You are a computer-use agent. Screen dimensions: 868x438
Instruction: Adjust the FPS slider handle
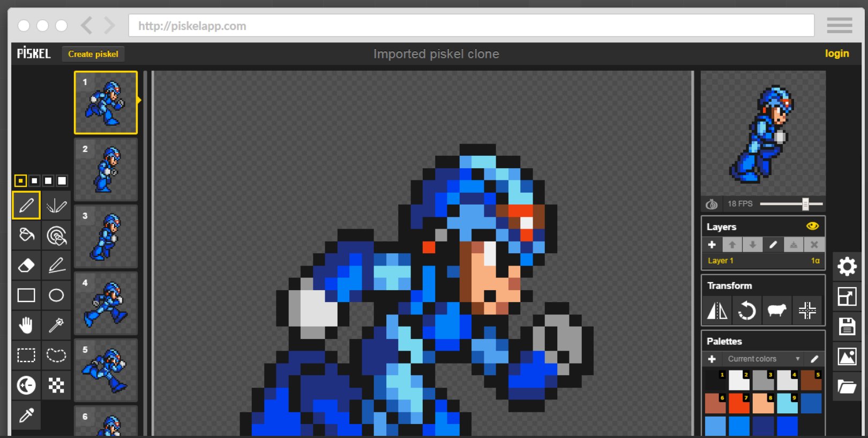pyautogui.click(x=805, y=204)
